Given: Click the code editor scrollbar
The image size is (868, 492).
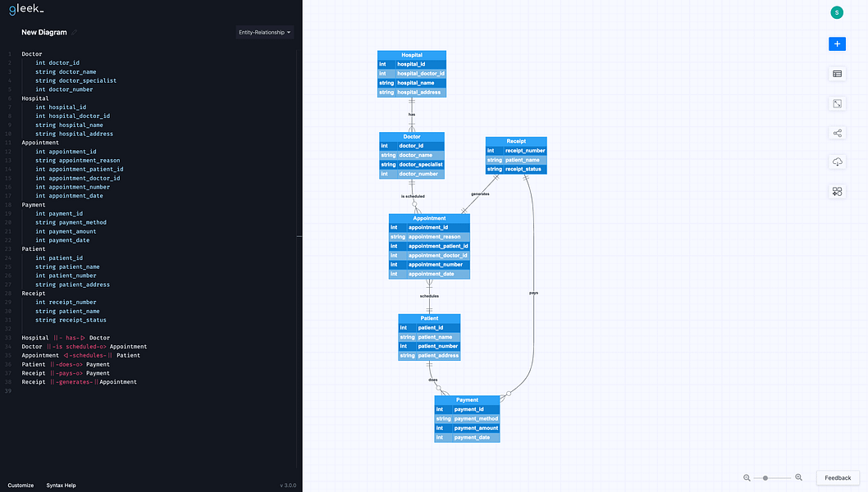Looking at the screenshot, I should click(299, 238).
